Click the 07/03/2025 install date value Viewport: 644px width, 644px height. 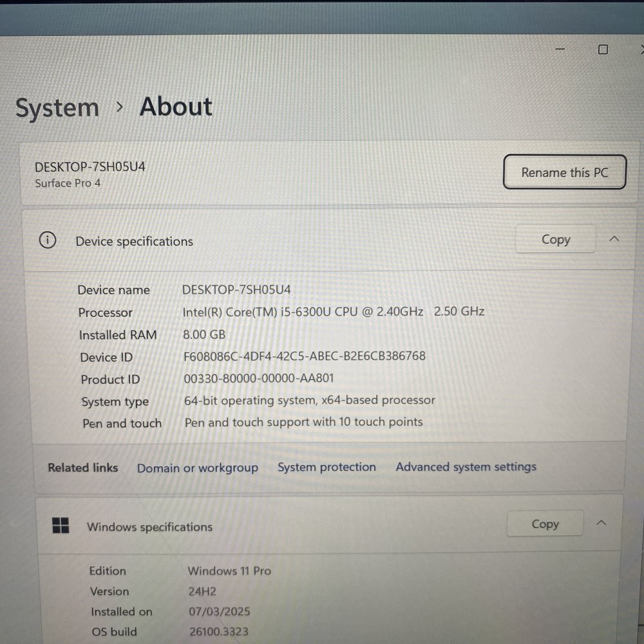220,612
